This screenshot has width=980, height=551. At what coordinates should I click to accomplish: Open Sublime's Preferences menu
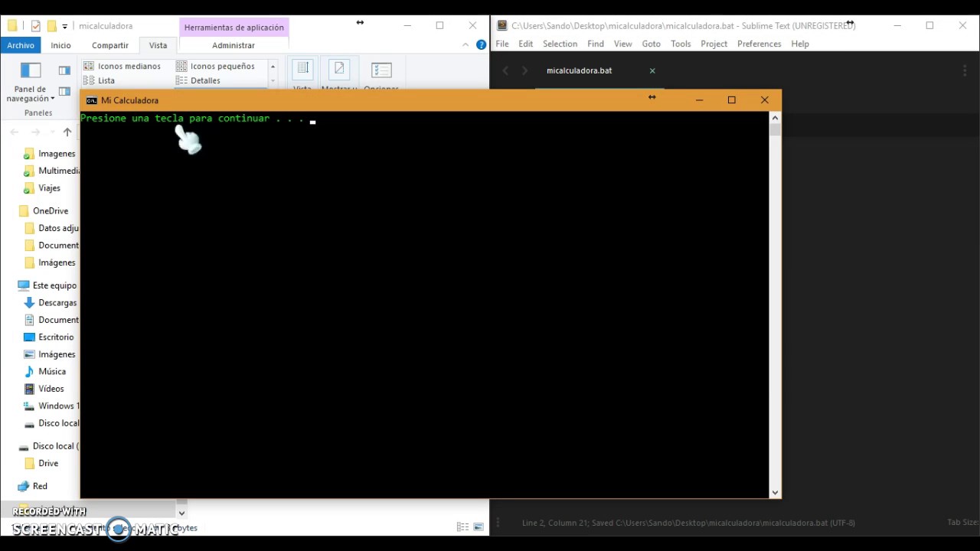pos(759,44)
